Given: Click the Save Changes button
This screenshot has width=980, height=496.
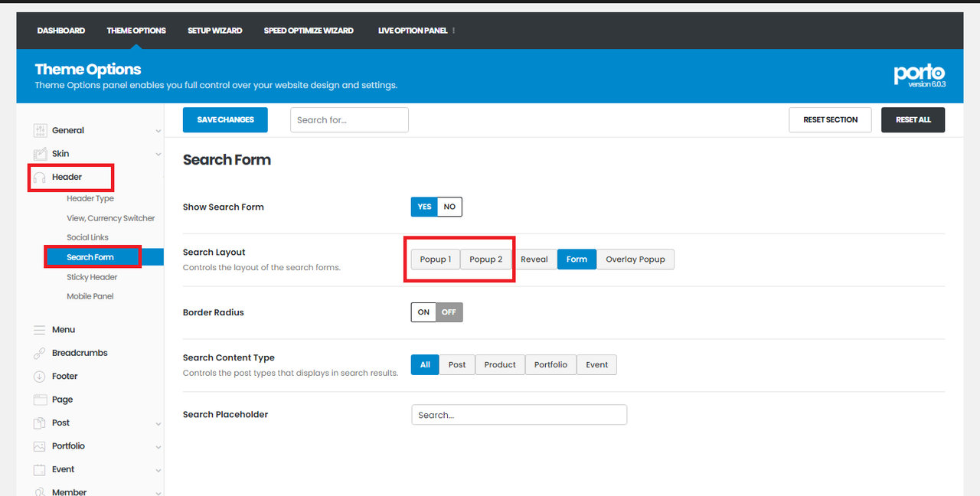Looking at the screenshot, I should 225,120.
